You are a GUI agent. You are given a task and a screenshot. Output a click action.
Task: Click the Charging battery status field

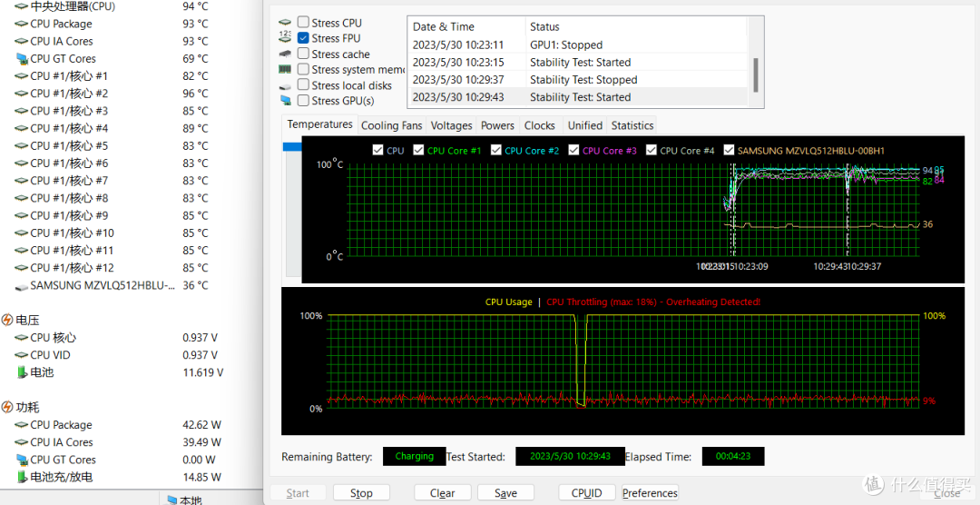coord(415,456)
